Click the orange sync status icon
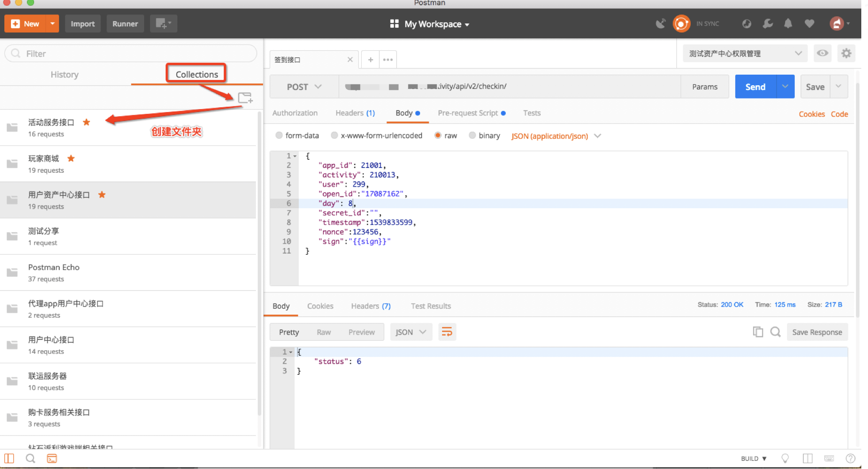 tap(681, 23)
